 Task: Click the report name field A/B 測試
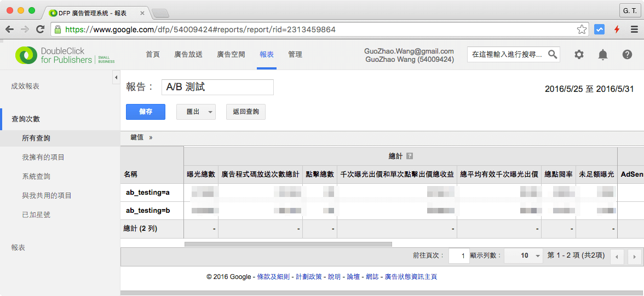click(x=218, y=87)
